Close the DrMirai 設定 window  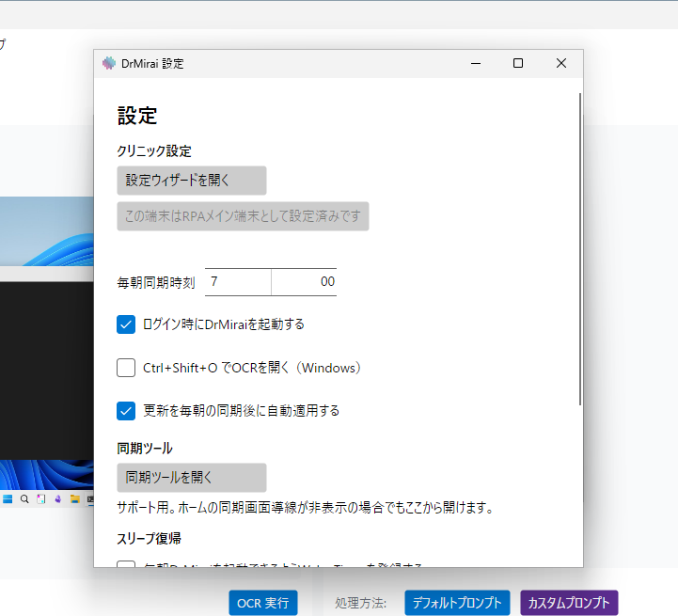tap(561, 64)
